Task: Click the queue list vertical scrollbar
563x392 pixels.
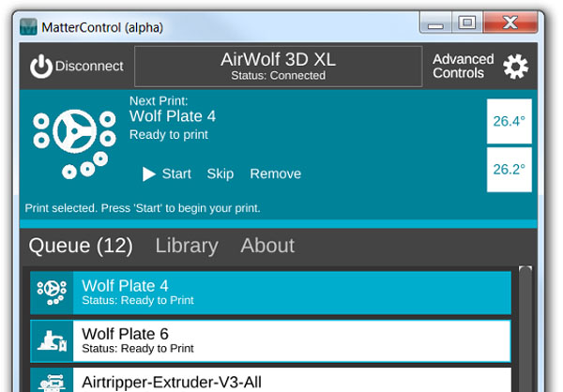Action: pos(525,329)
